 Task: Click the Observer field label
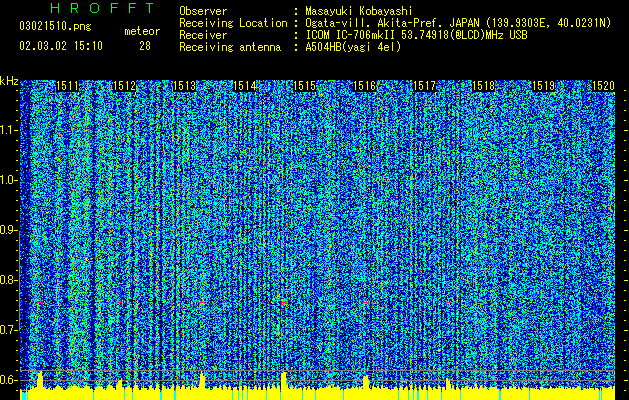(203, 11)
